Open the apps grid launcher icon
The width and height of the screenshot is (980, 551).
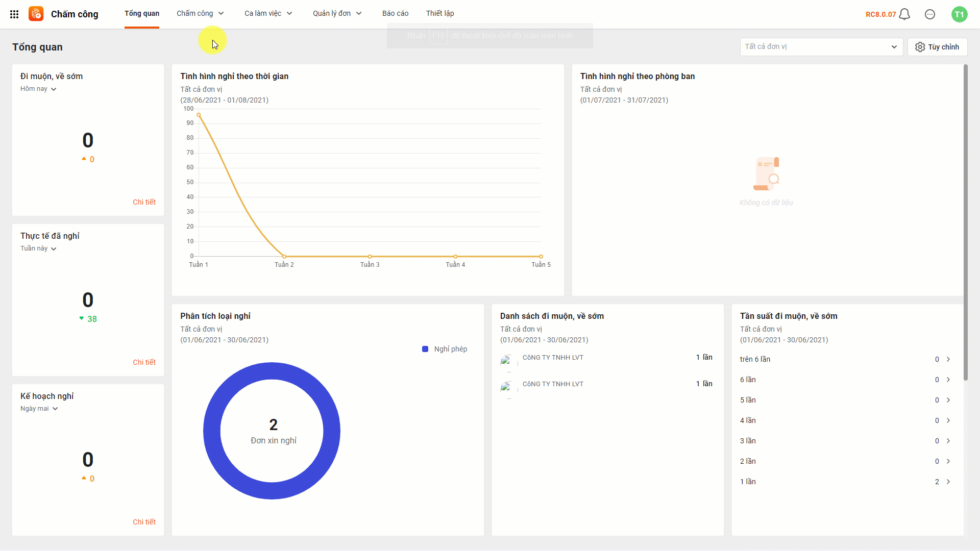tap(14, 14)
